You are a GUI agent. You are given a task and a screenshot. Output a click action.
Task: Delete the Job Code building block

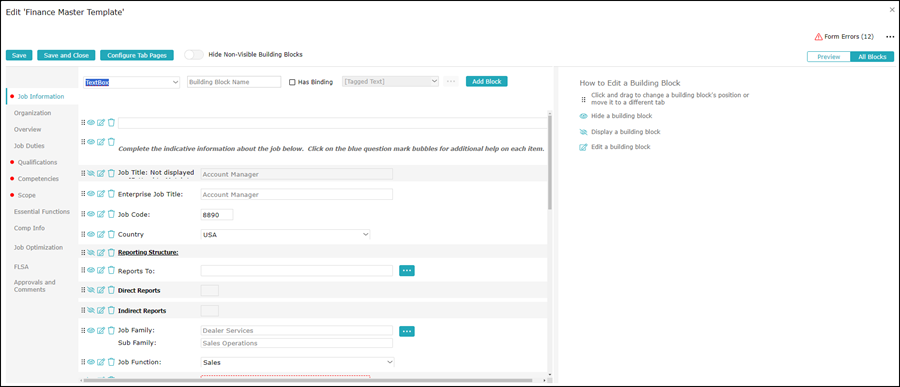click(111, 214)
